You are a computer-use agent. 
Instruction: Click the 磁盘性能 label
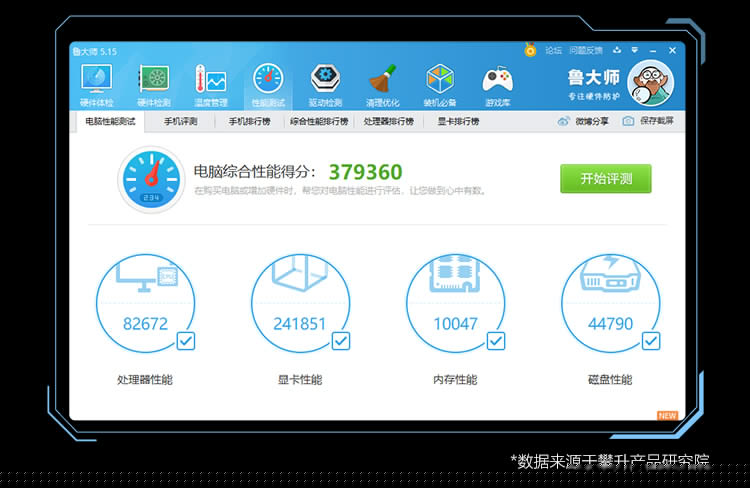pos(610,379)
